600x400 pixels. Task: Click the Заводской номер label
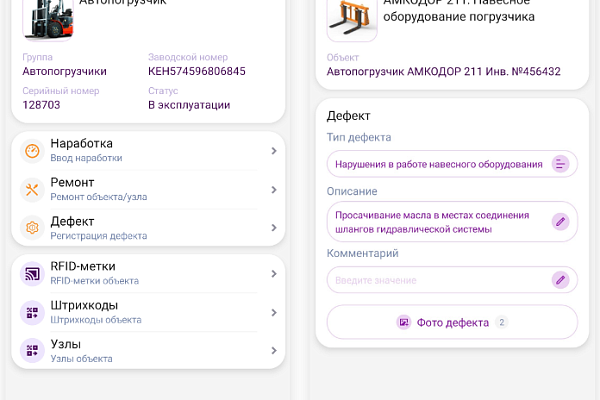188,57
